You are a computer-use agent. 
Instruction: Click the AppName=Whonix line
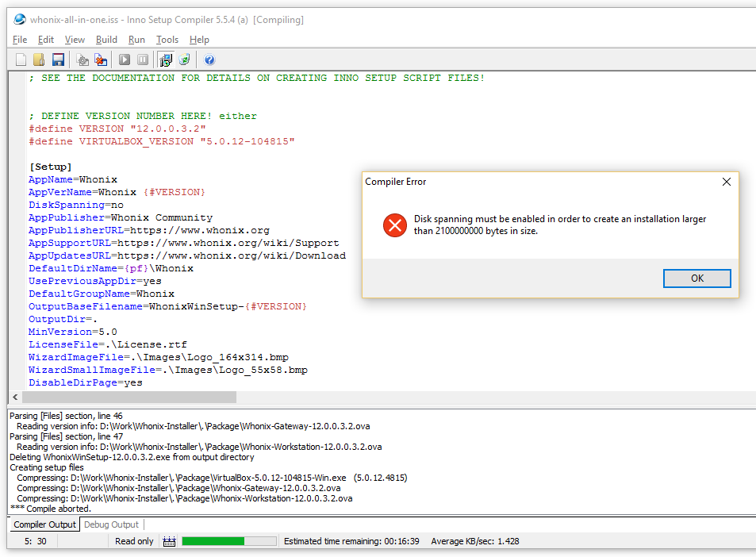[73, 179]
